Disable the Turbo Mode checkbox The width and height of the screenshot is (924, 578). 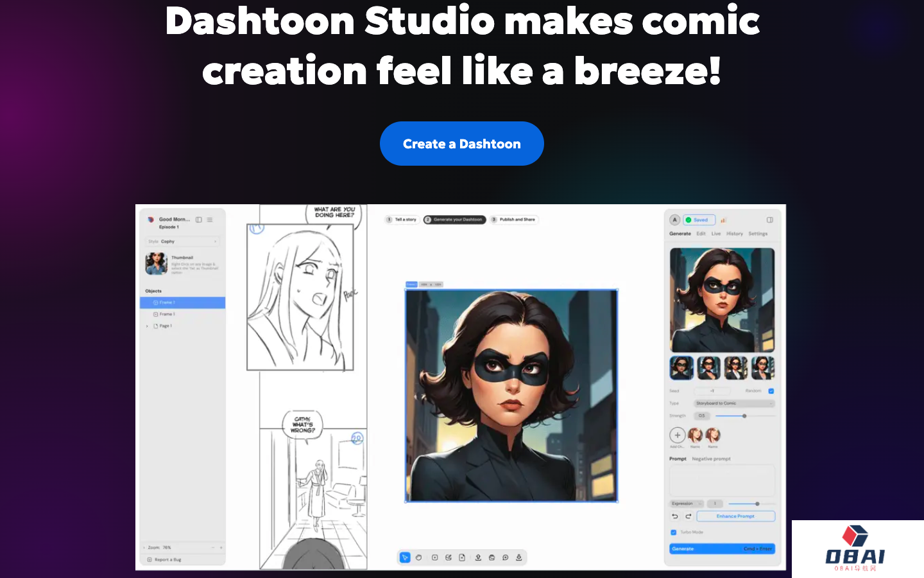(673, 532)
